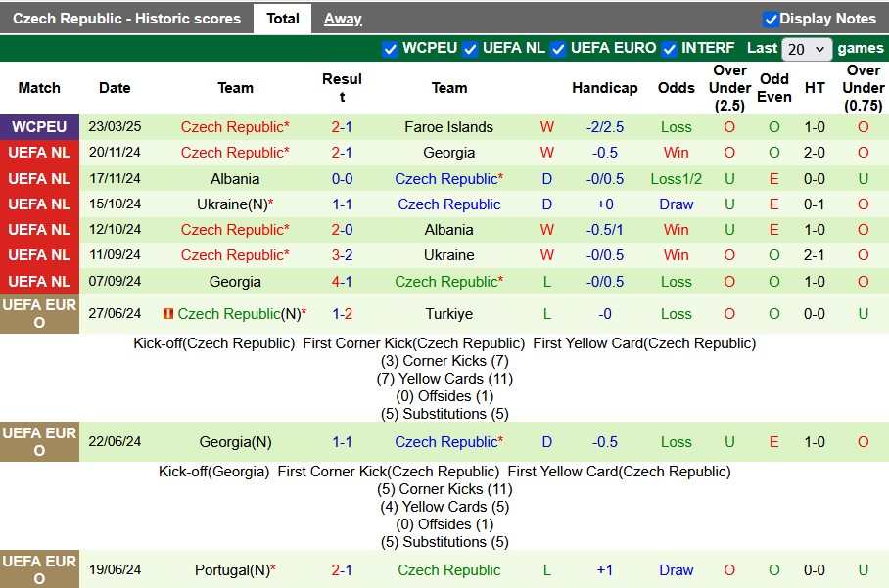Viewport: 889px width, 588px height.
Task: Click the Faroe Islands team name
Action: [x=448, y=127]
